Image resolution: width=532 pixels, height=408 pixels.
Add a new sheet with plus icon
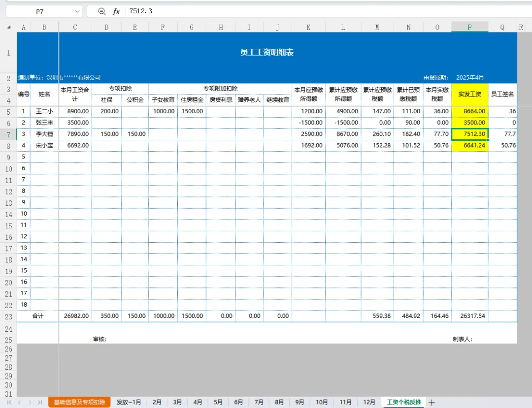(432, 402)
